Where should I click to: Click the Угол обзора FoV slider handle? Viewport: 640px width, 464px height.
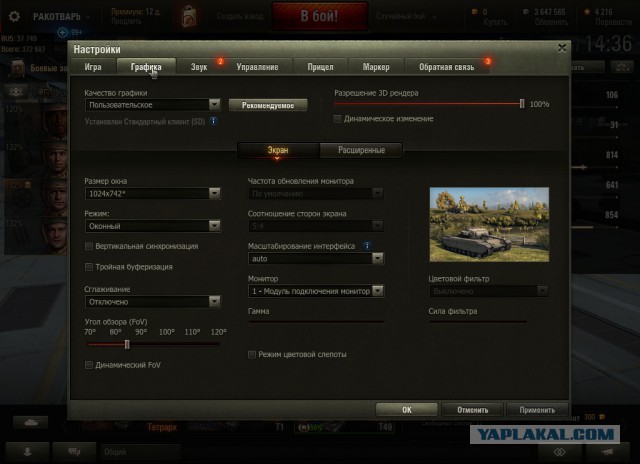[127, 344]
